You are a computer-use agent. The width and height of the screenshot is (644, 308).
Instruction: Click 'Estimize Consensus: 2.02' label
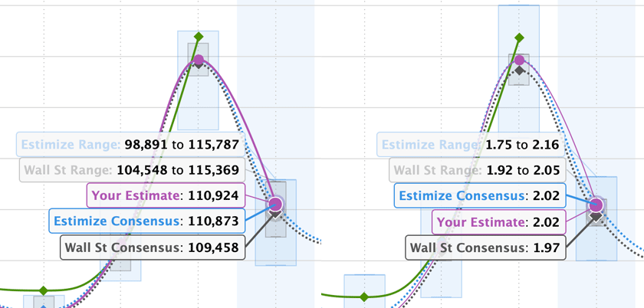click(480, 195)
